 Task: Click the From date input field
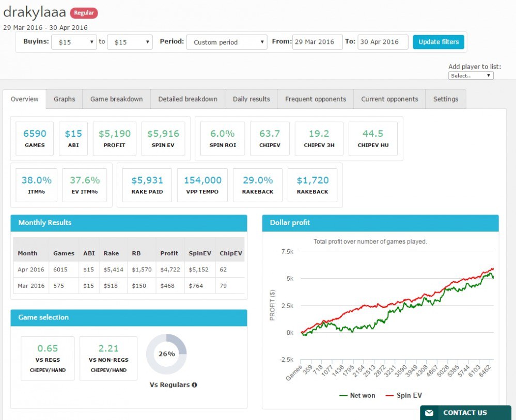(317, 42)
